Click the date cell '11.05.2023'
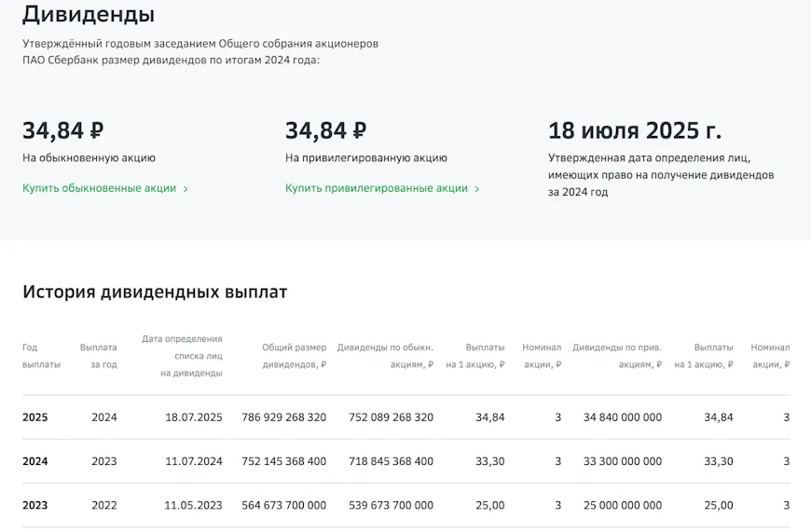The image size is (811, 532). pyautogui.click(x=194, y=505)
